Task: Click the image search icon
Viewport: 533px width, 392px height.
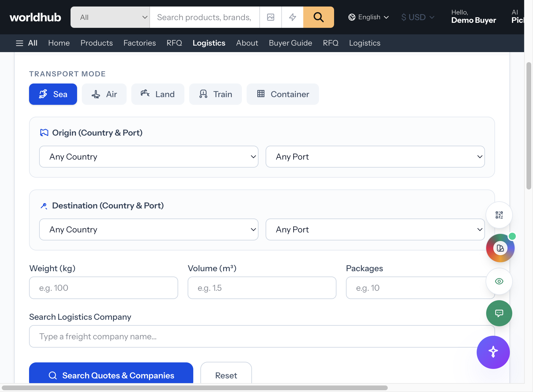Action: point(271,17)
